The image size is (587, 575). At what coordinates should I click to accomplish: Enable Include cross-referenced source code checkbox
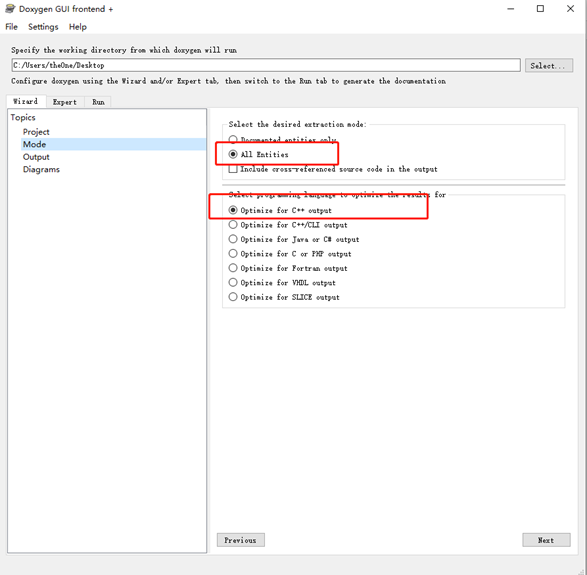tap(233, 169)
